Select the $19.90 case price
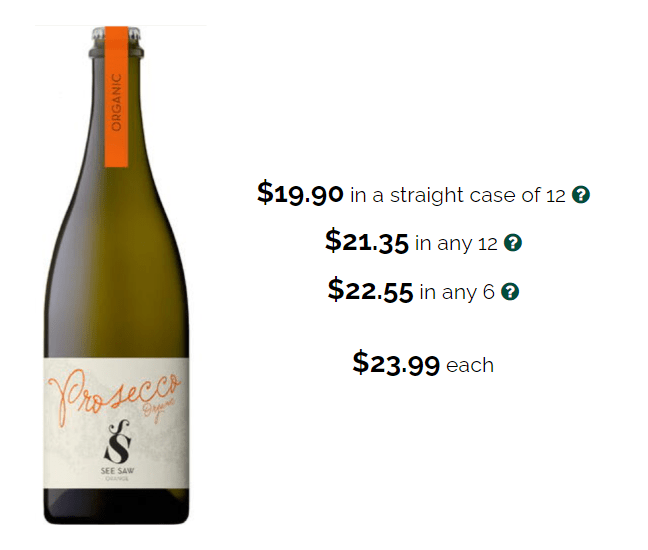The height and width of the screenshot is (550, 648). (300, 193)
